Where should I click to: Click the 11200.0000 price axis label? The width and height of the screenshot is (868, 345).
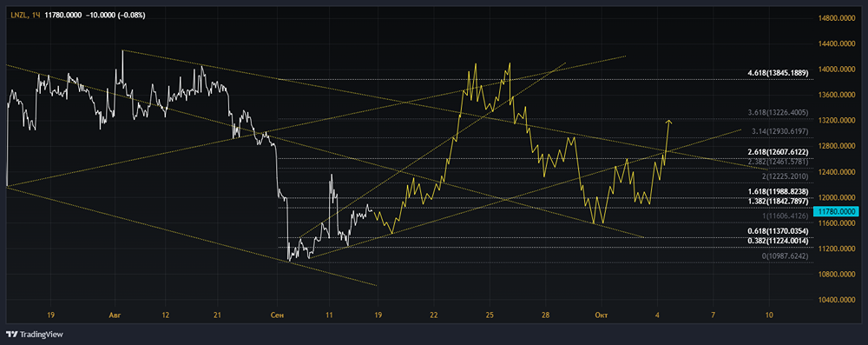pos(838,249)
